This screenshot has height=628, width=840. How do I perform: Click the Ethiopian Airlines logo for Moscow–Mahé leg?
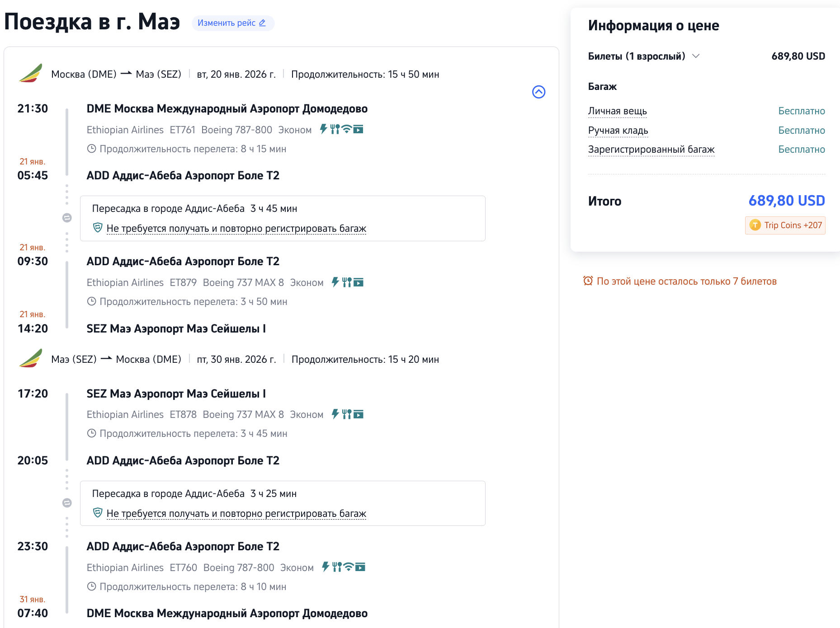[31, 74]
